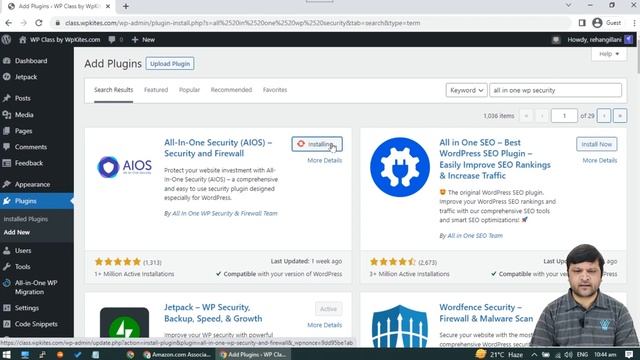Image resolution: width=640 pixels, height=360 pixels.
Task: Click the plugin search input field
Action: [x=556, y=90]
